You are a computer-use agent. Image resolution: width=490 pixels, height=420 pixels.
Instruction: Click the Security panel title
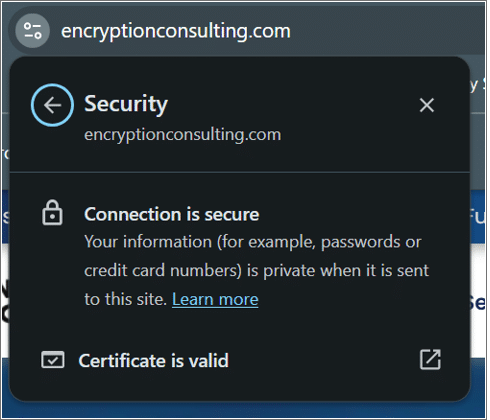tap(126, 104)
